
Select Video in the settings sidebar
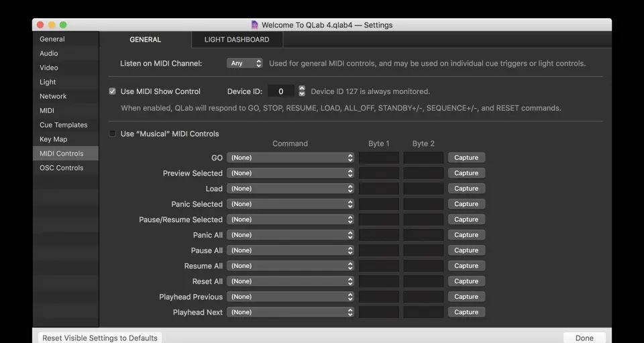coord(66,68)
